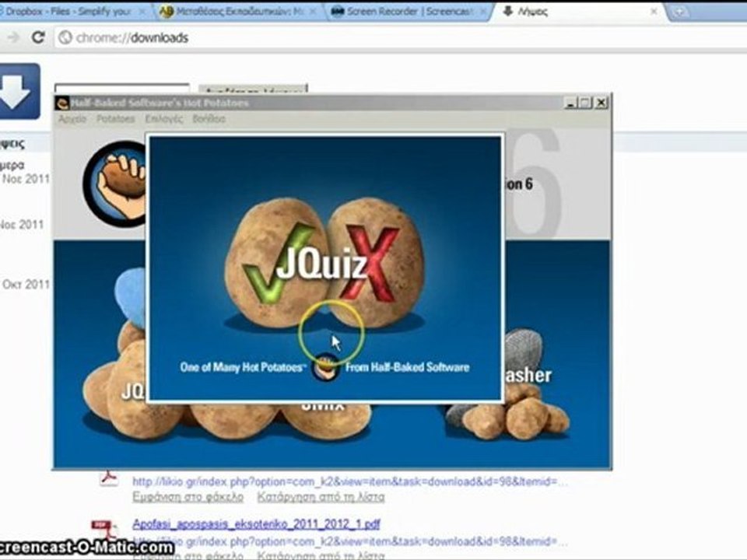
Task: Click the browser forward arrow
Action: pos(13,37)
